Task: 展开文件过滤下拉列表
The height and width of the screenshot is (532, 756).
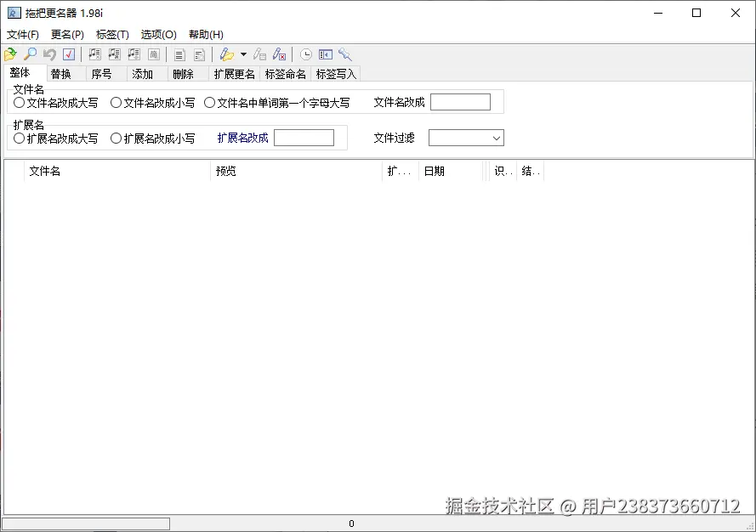Action: (495, 138)
